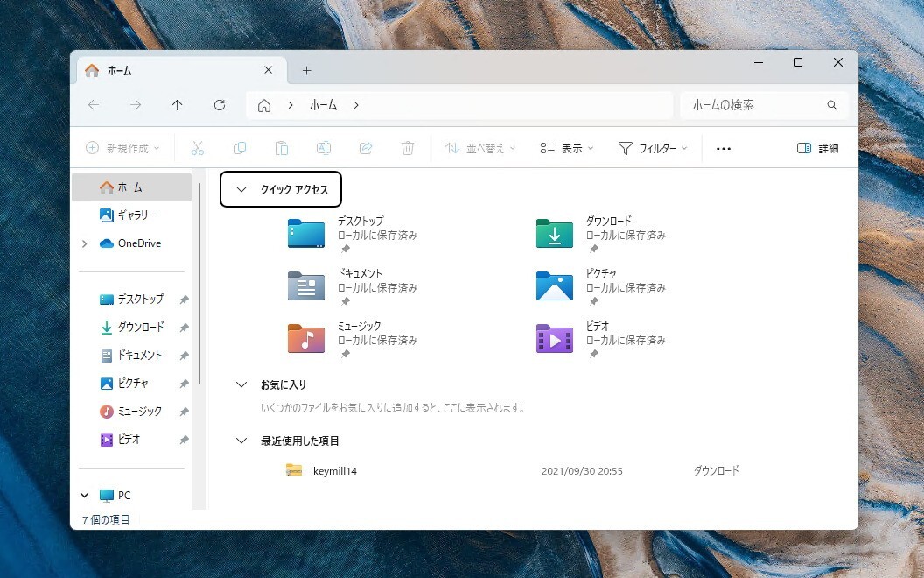Click the navigation pane scrollbar
The height and width of the screenshot is (578, 924).
click(x=199, y=285)
